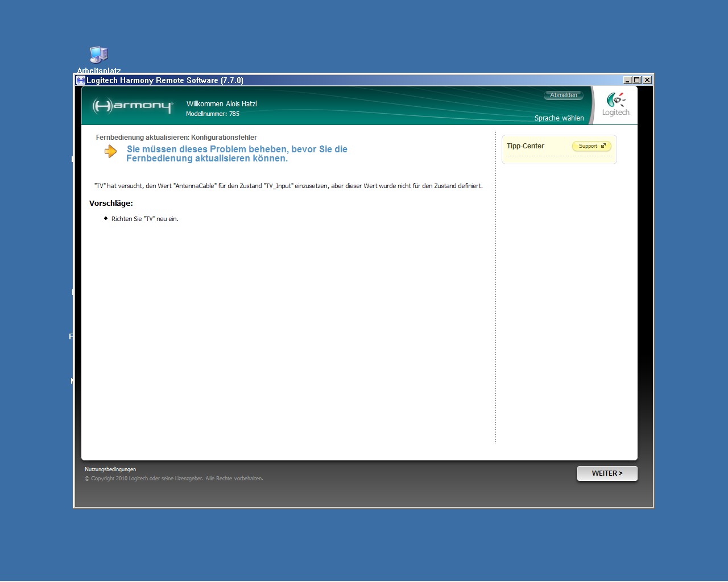Image resolution: width=728 pixels, height=582 pixels.
Task: Minimize the Harmony Remote Software window
Action: coord(627,80)
